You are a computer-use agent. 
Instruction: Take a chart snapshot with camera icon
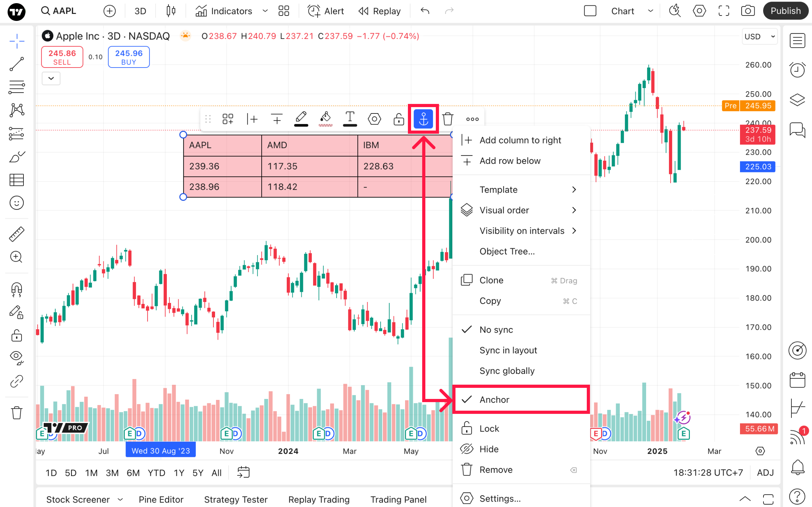tap(748, 11)
